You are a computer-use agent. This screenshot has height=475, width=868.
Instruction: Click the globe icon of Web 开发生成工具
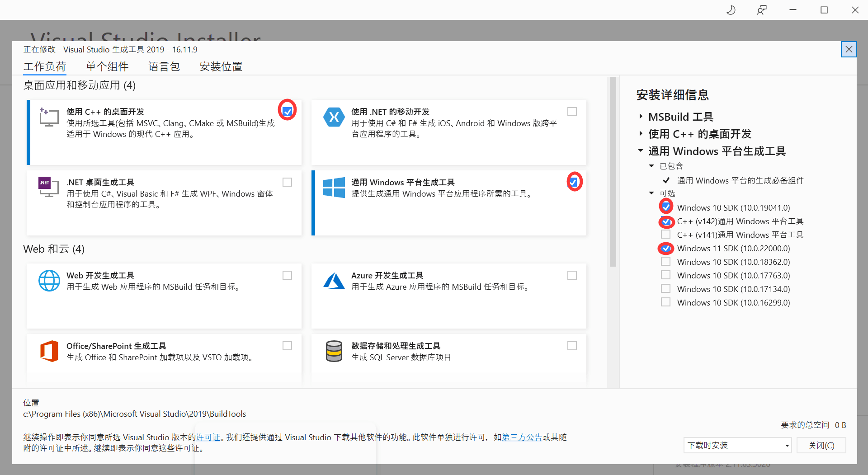pyautogui.click(x=49, y=281)
